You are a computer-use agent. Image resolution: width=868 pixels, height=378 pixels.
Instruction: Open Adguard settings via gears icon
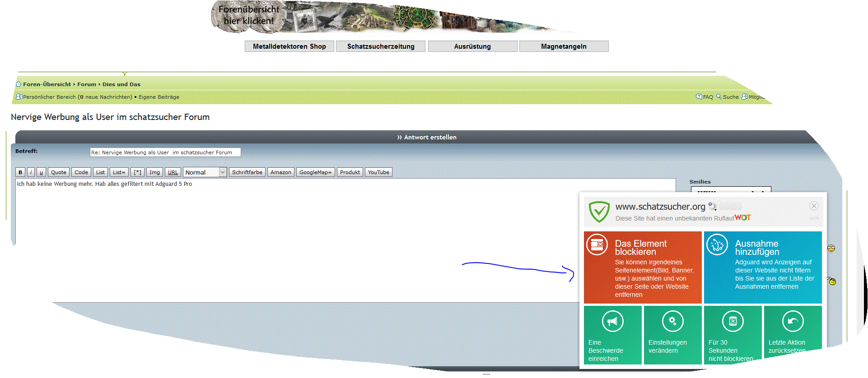[x=672, y=321]
